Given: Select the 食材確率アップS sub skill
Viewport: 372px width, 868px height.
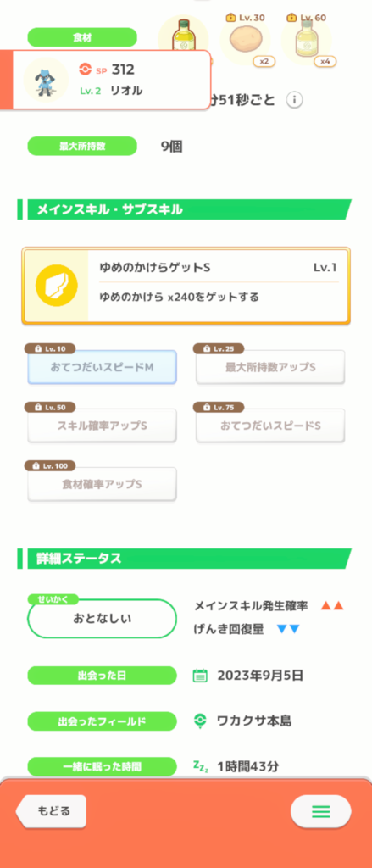Looking at the screenshot, I should (x=103, y=484).
